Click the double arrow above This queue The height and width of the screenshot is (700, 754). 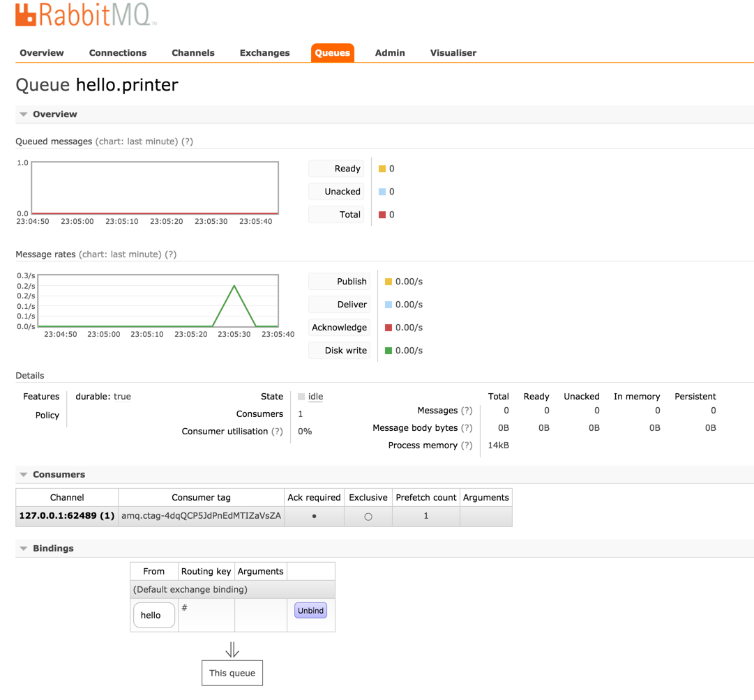point(232,650)
